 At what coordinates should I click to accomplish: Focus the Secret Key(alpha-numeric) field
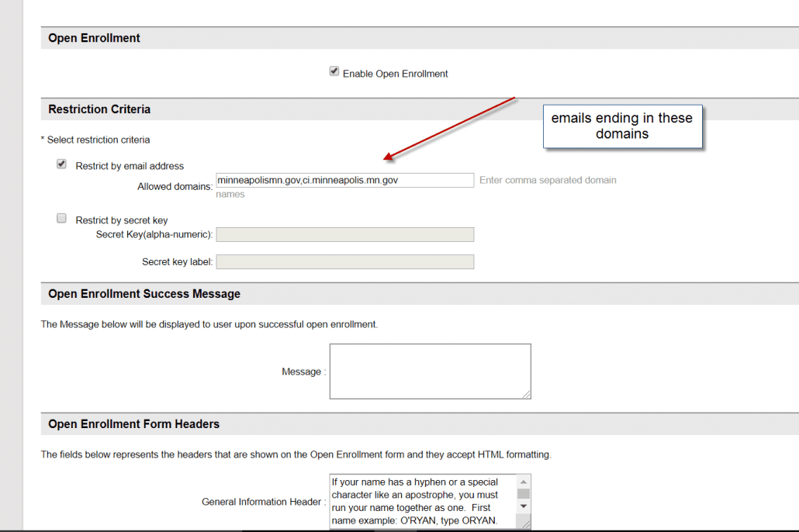pos(344,234)
